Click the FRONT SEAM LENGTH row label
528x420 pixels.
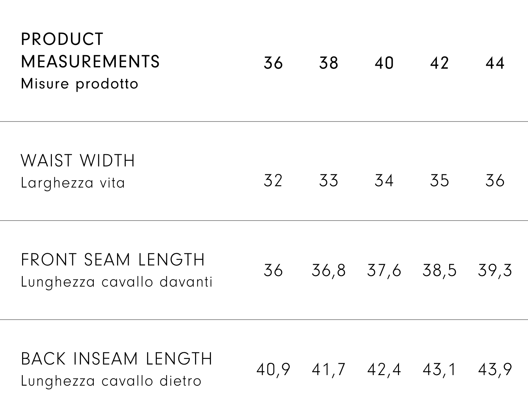(113, 260)
